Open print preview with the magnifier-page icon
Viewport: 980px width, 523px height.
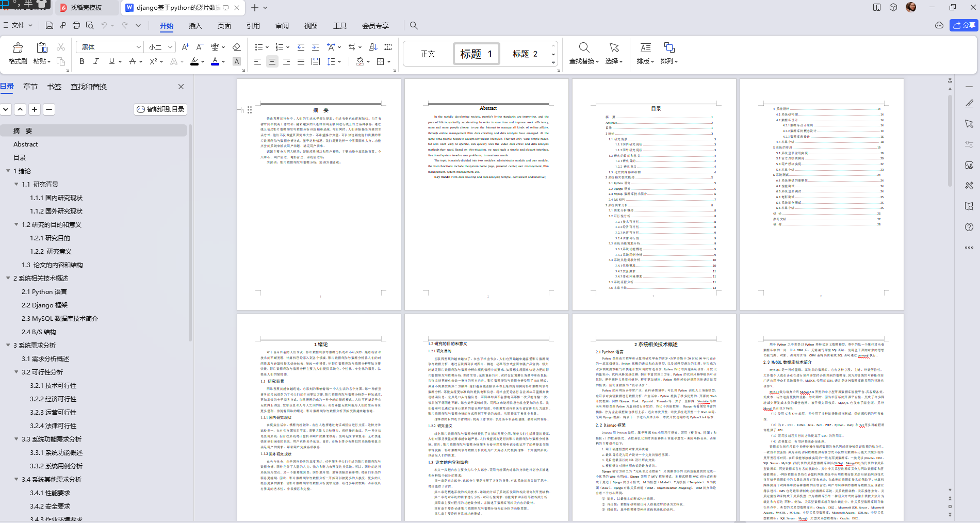(x=90, y=25)
